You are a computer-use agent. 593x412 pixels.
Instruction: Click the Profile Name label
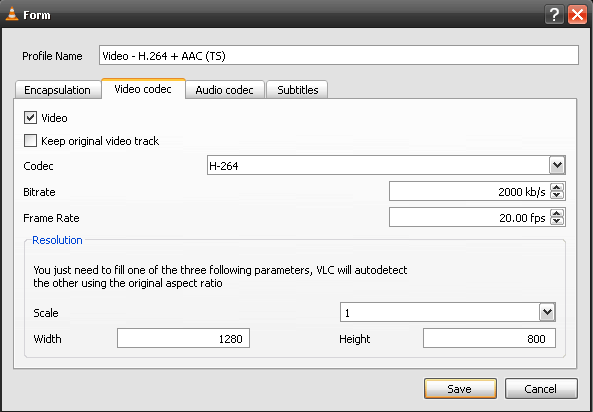click(52, 56)
